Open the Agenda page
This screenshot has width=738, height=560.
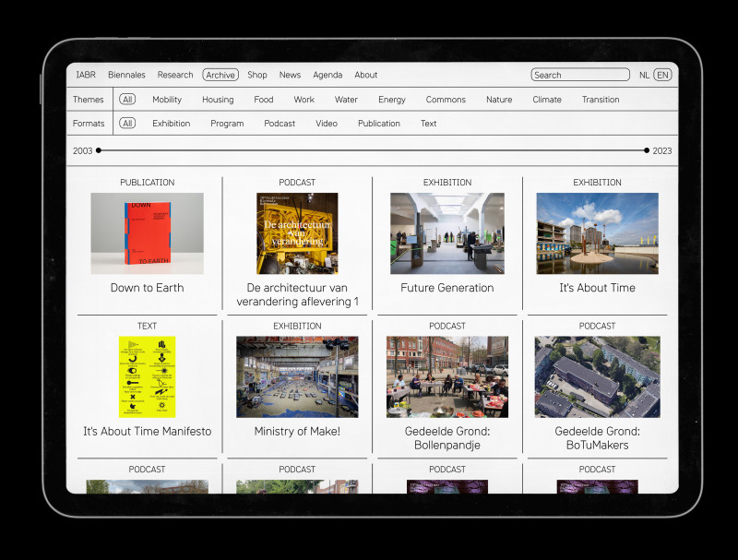tap(327, 75)
